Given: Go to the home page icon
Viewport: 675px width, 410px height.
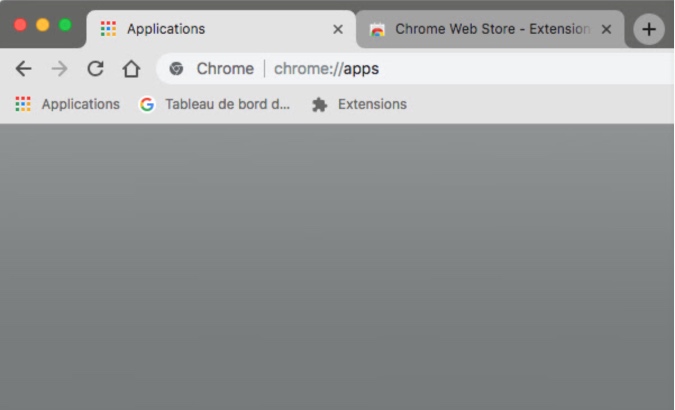Looking at the screenshot, I should coord(131,69).
